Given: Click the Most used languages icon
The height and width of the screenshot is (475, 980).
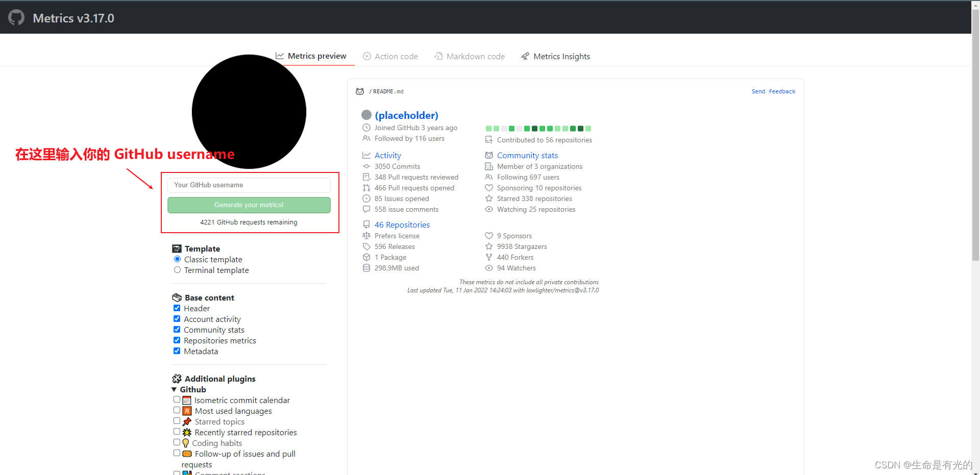Looking at the screenshot, I should [x=187, y=411].
